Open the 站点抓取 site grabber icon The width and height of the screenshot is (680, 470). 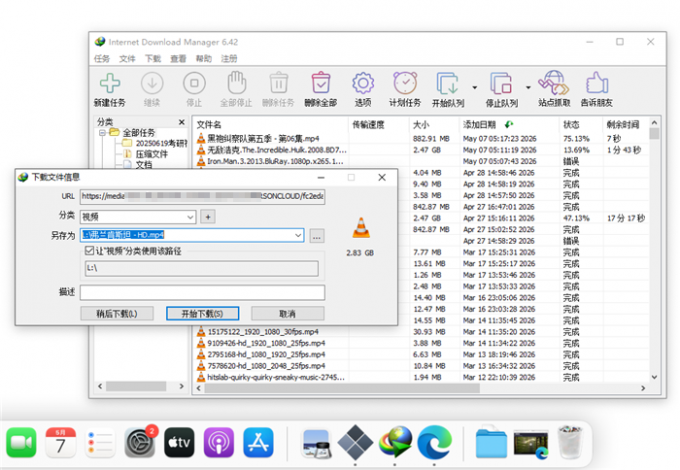[x=554, y=83]
